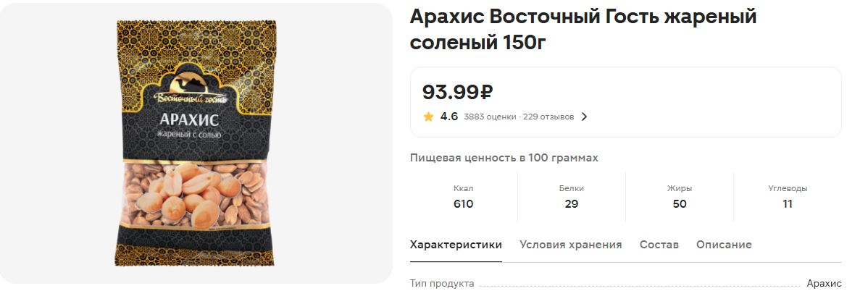Select the Состав tab
This screenshot has width=868, height=291.
pyautogui.click(x=659, y=245)
